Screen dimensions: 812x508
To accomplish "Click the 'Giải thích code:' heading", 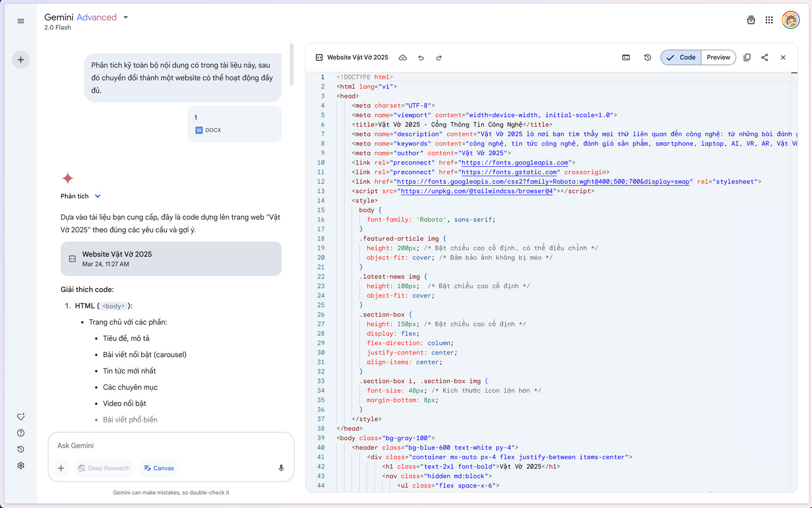I will pyautogui.click(x=87, y=290).
